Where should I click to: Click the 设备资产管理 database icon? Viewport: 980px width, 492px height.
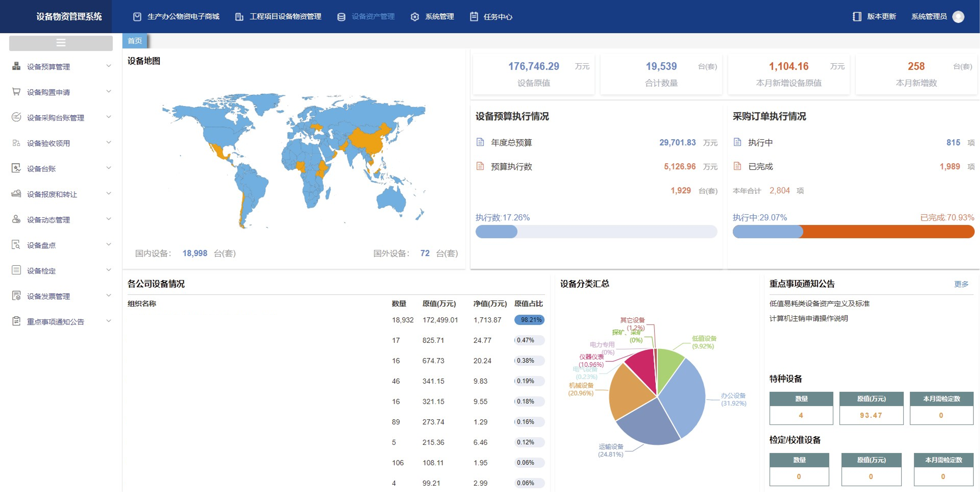pyautogui.click(x=341, y=17)
